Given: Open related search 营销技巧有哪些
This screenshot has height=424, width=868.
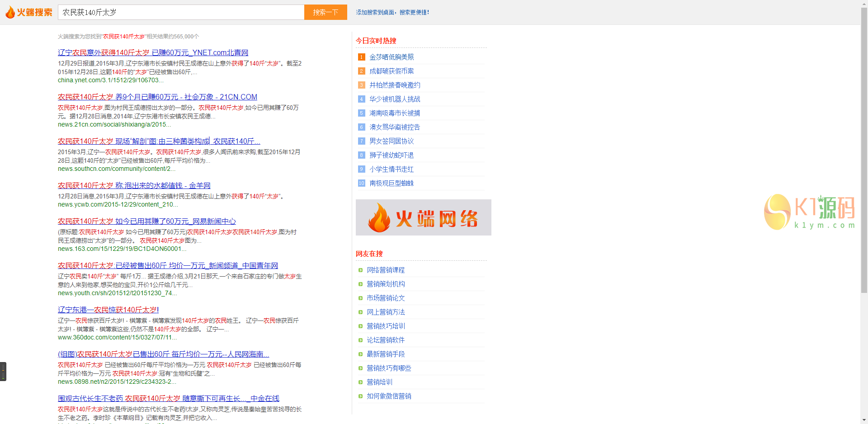Looking at the screenshot, I should [389, 368].
